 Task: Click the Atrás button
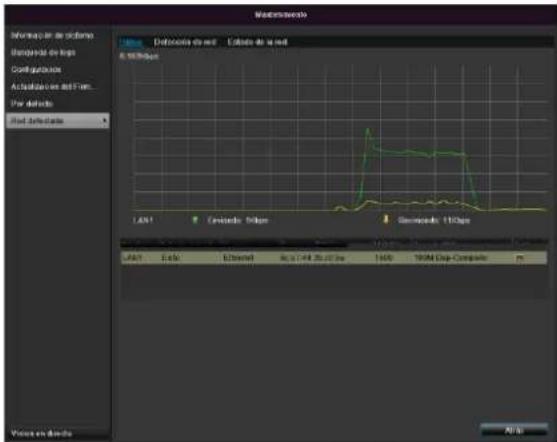click(514, 431)
